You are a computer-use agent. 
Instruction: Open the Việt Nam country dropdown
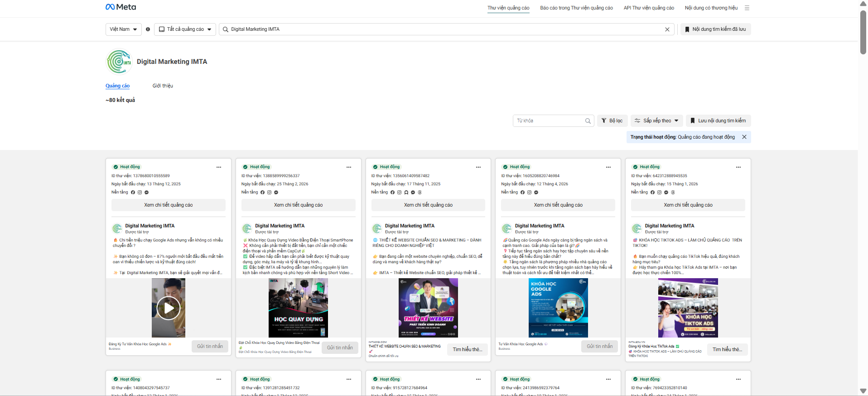(x=123, y=29)
